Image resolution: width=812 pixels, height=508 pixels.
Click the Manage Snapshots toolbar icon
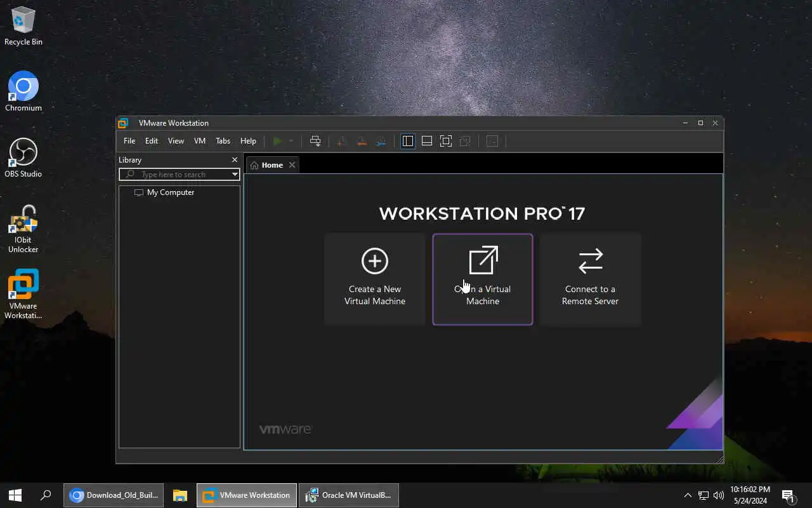tap(381, 141)
